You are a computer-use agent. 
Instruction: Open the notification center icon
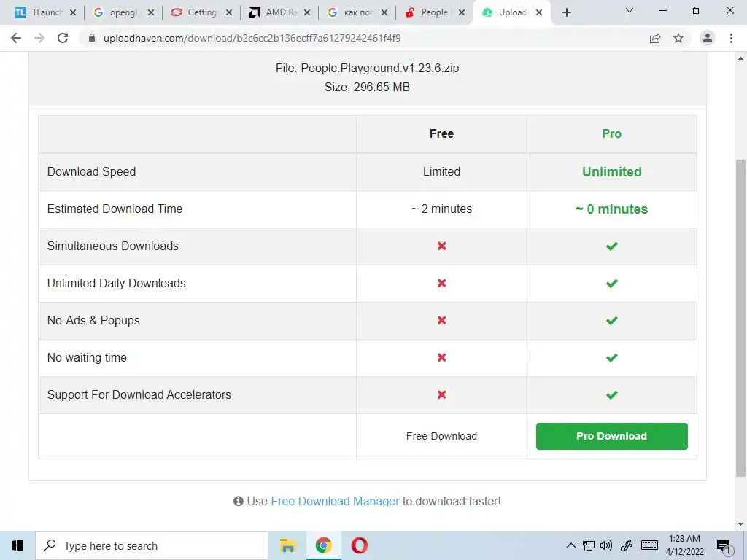tap(724, 547)
